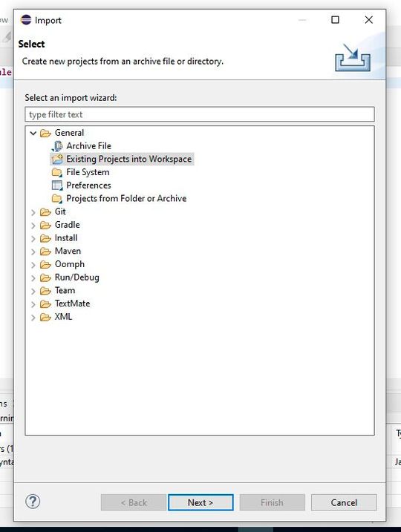The image size is (401, 532).
Task: Select the Preferences label
Action: click(x=88, y=185)
